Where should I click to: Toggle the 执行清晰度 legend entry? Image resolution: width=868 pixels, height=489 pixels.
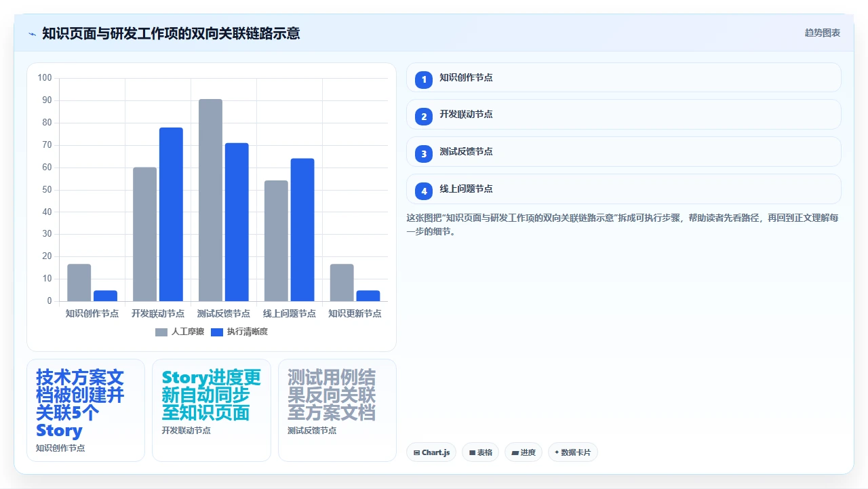point(239,332)
